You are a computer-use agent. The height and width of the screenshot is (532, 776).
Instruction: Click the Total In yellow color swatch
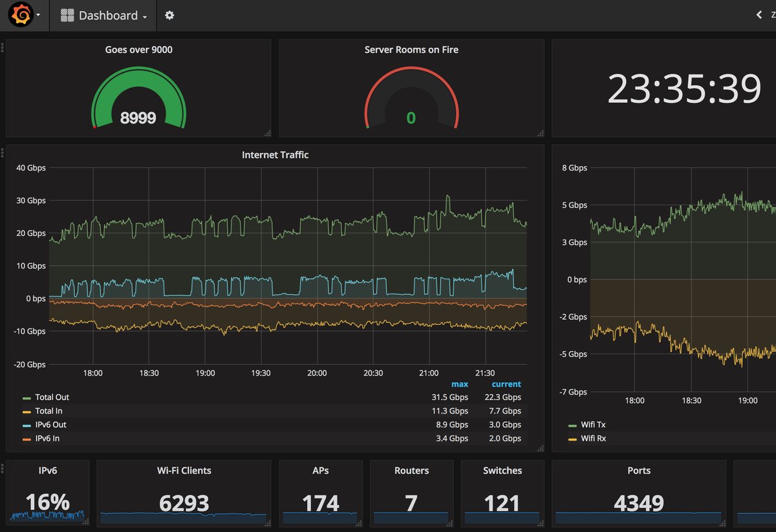(x=27, y=412)
